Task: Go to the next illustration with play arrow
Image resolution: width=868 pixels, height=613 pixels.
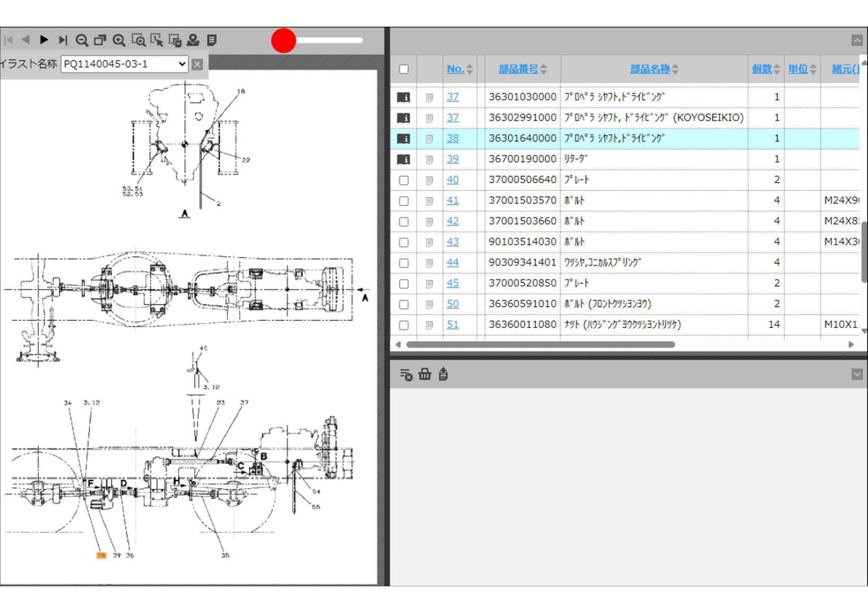Action: (44, 40)
